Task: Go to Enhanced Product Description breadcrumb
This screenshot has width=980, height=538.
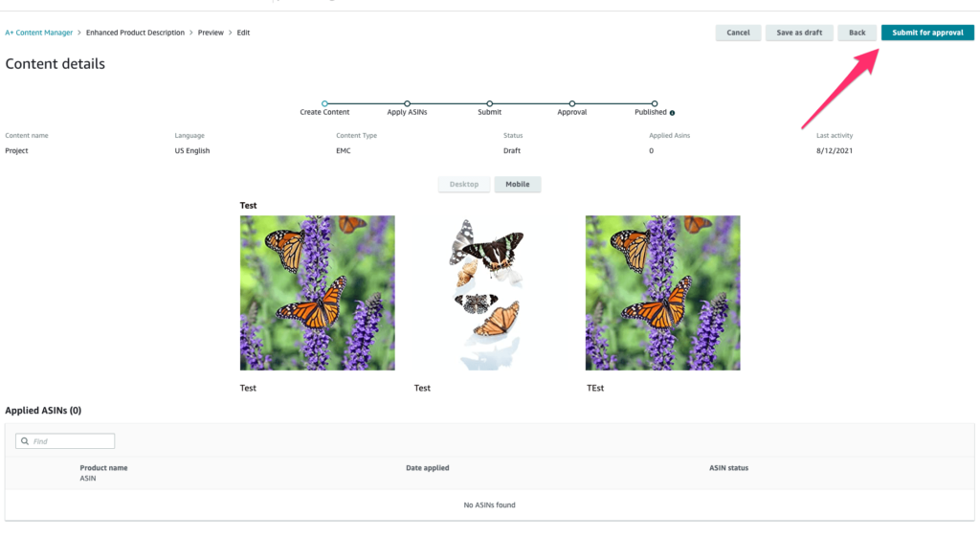Action: [x=135, y=33]
